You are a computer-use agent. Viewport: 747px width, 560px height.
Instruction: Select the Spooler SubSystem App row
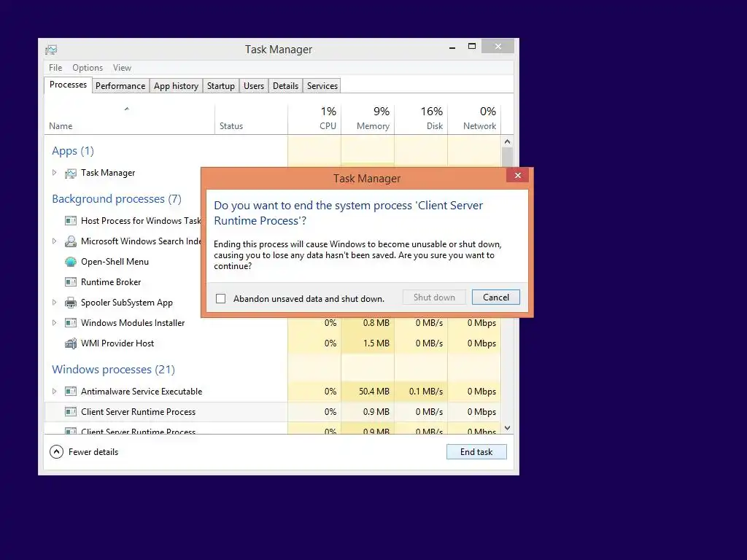123,303
